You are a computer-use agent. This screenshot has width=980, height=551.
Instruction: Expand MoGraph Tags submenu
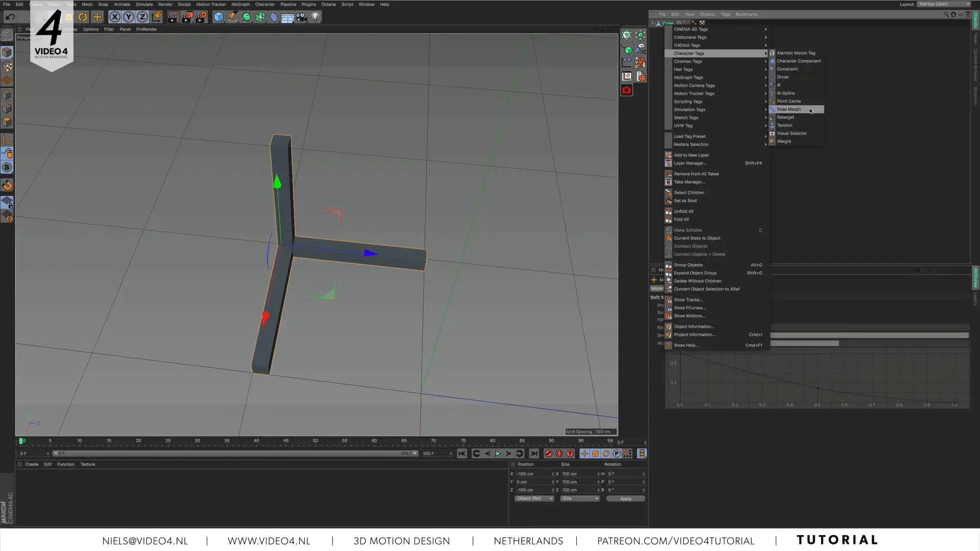tap(720, 78)
